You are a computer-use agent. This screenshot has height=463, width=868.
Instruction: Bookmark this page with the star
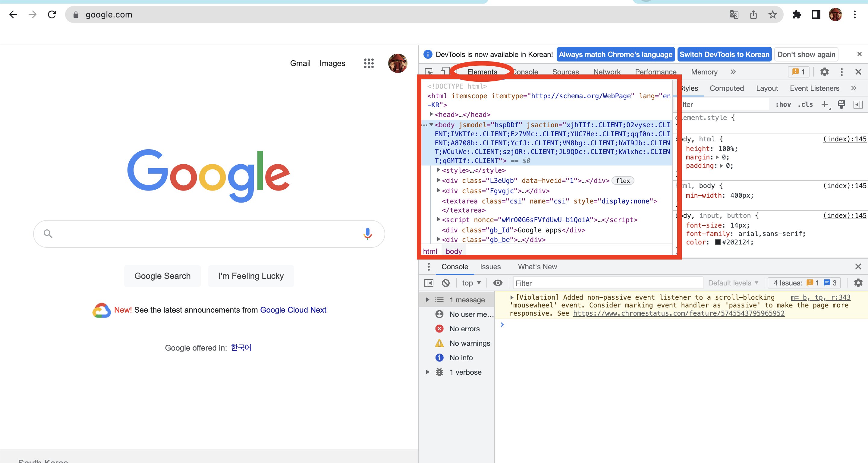point(773,14)
